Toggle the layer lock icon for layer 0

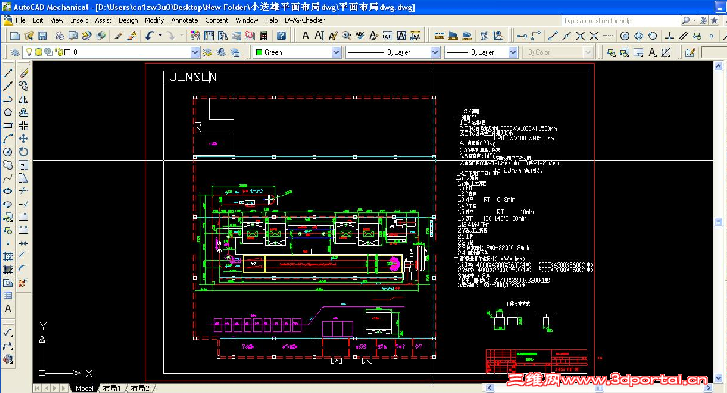pyautogui.click(x=59, y=52)
